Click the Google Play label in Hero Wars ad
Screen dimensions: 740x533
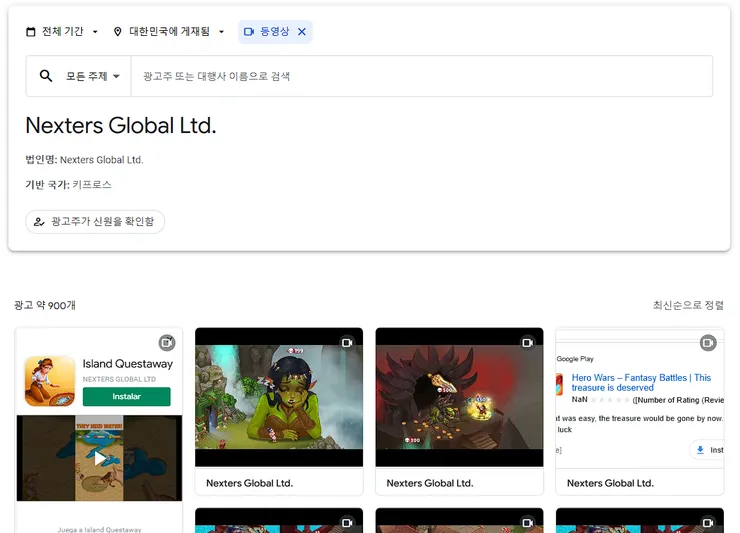coord(575,359)
